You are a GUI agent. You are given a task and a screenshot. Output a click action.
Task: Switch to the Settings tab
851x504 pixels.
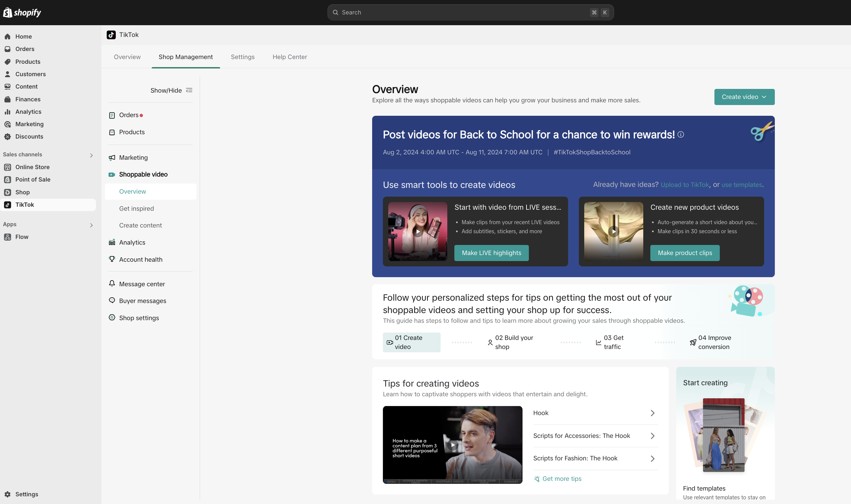(243, 57)
